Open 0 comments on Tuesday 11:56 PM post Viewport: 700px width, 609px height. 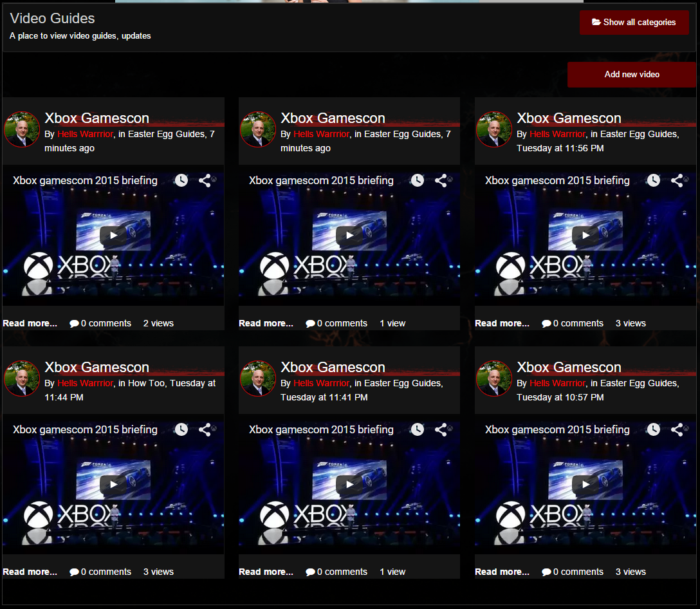click(573, 323)
